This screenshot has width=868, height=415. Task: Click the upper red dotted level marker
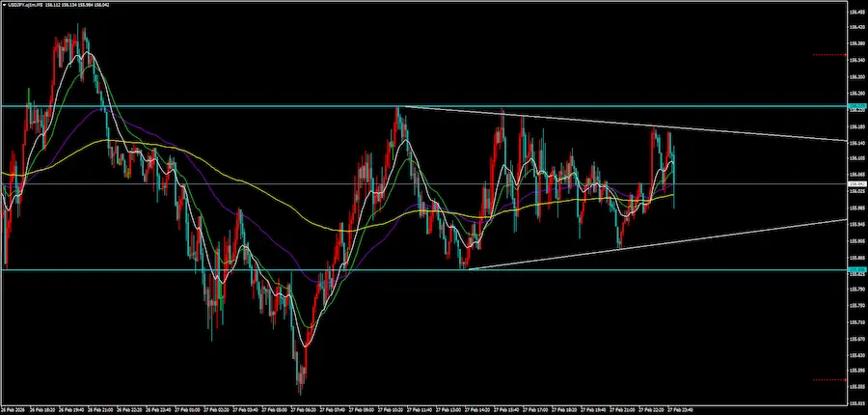pyautogui.click(x=827, y=55)
